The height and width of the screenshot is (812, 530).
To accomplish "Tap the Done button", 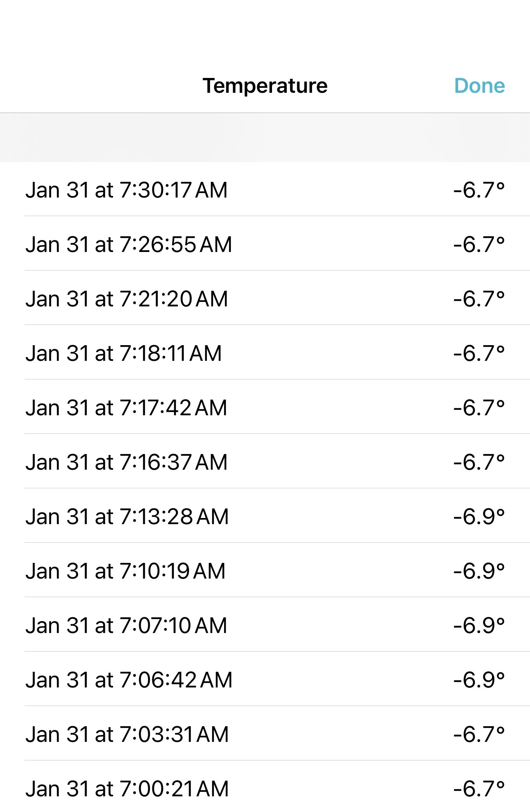I will pyautogui.click(x=479, y=86).
